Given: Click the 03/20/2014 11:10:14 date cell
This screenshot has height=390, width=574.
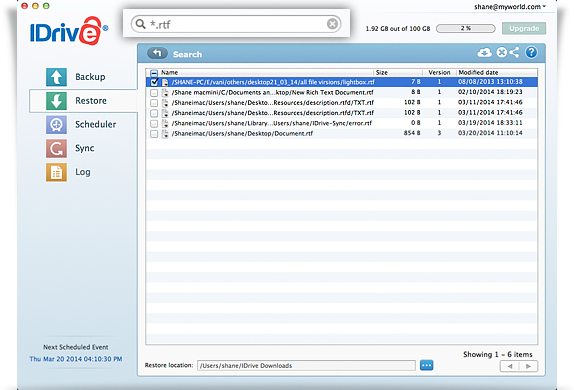Looking at the screenshot, I should [x=490, y=133].
